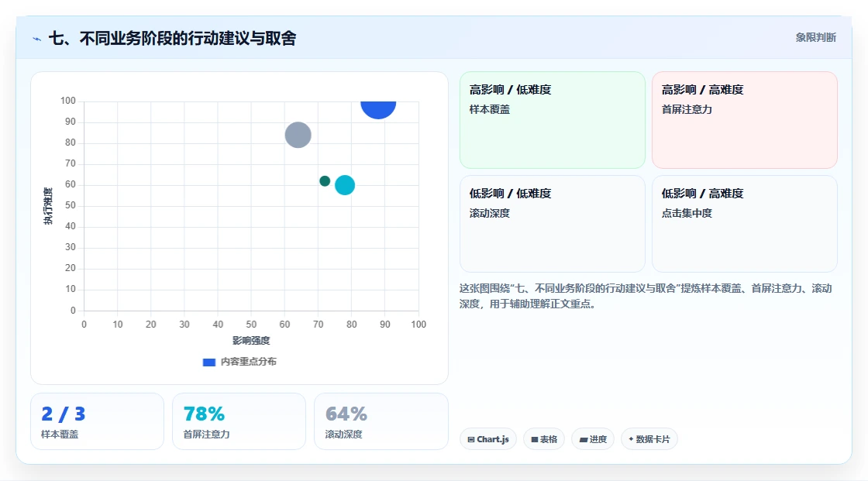Click the 首屏注意力 text in pink card
Image resolution: width=868 pixels, height=481 pixels.
(687, 109)
